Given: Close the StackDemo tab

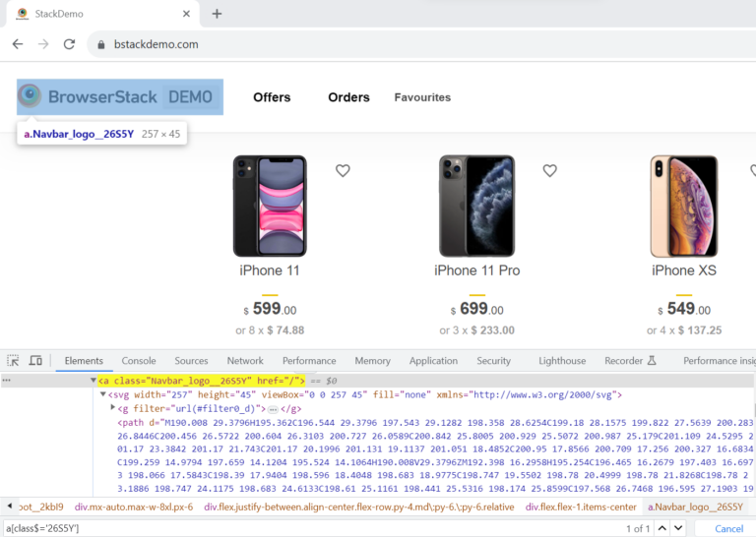Looking at the screenshot, I should (183, 14).
